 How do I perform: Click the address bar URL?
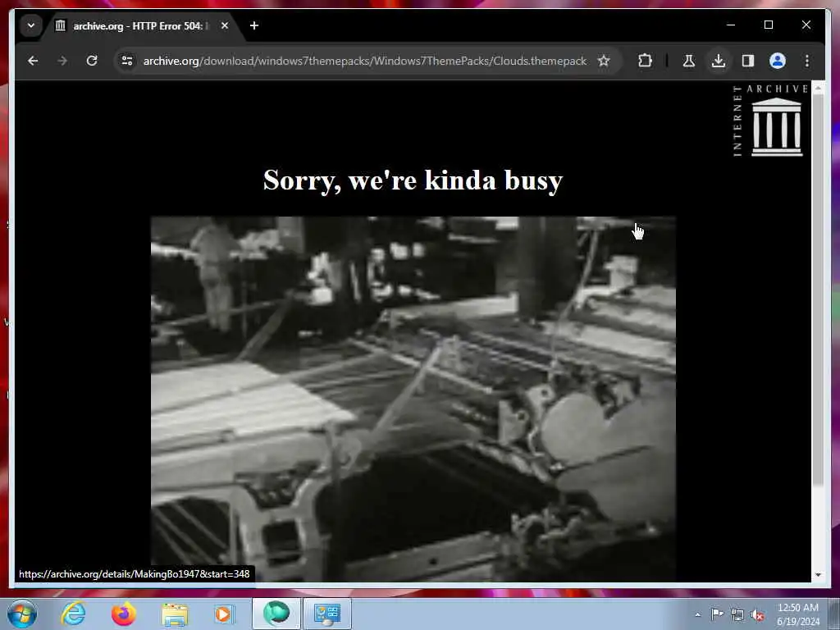365,61
